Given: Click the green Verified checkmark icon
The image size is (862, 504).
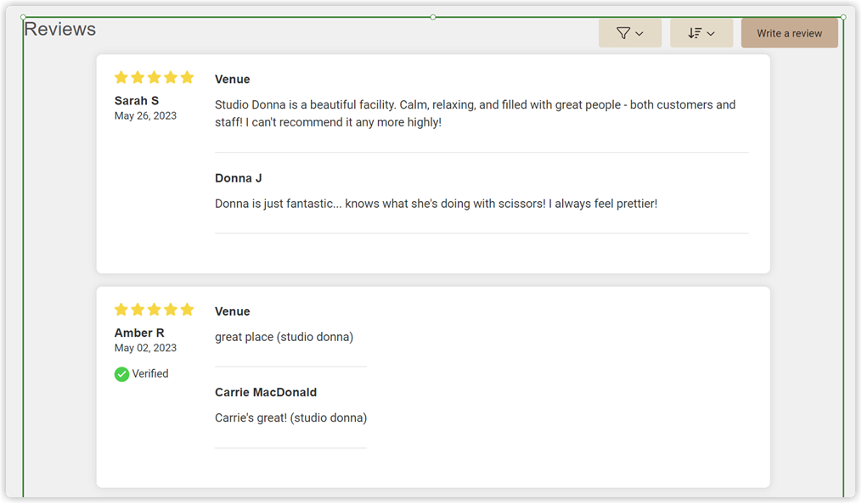Looking at the screenshot, I should coord(121,374).
